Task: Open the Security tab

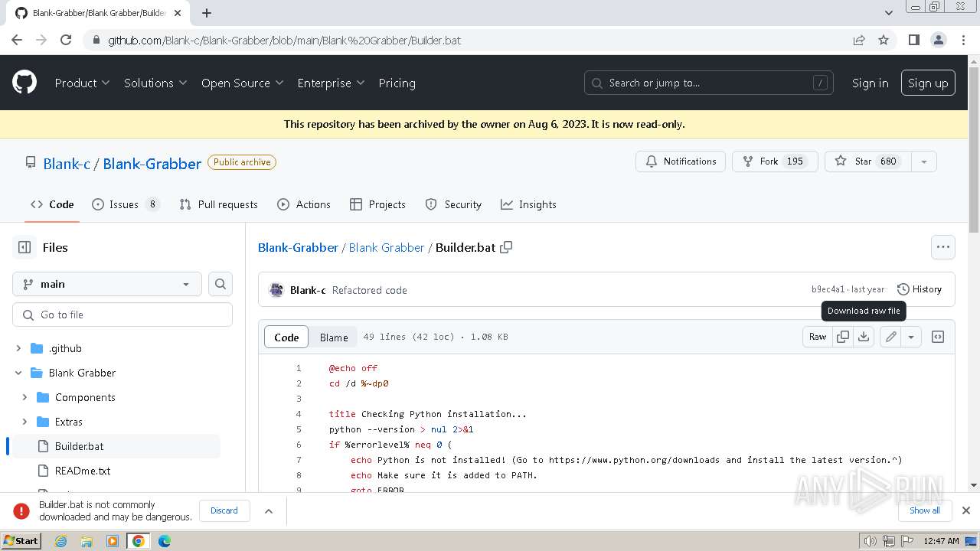Action: (453, 204)
